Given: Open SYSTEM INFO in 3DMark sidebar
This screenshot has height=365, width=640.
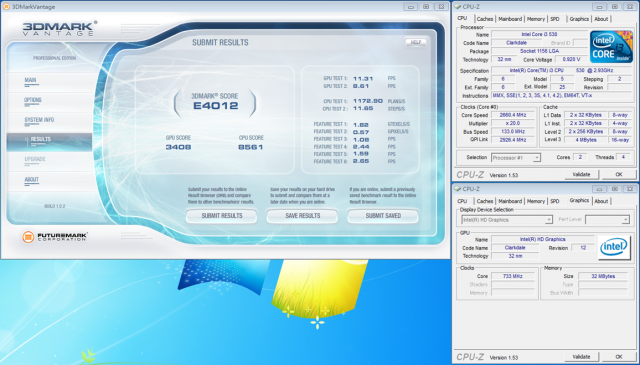Looking at the screenshot, I should (x=39, y=120).
